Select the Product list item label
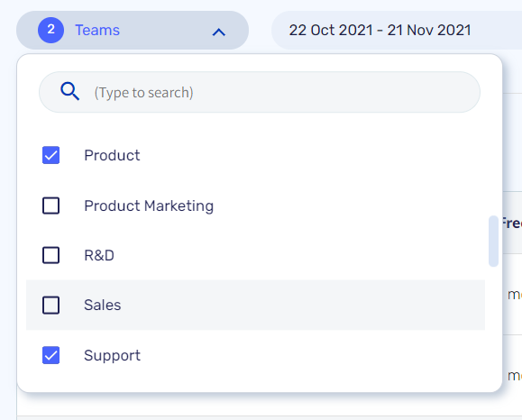Image resolution: width=522 pixels, height=420 pixels. click(x=112, y=155)
